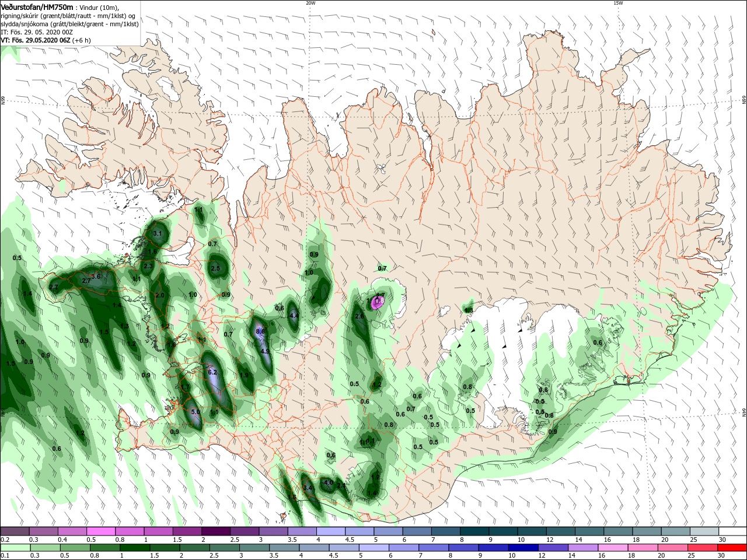Click the 5.0 precipitation value on the map
The height and width of the screenshot is (560, 747).
pos(196,412)
